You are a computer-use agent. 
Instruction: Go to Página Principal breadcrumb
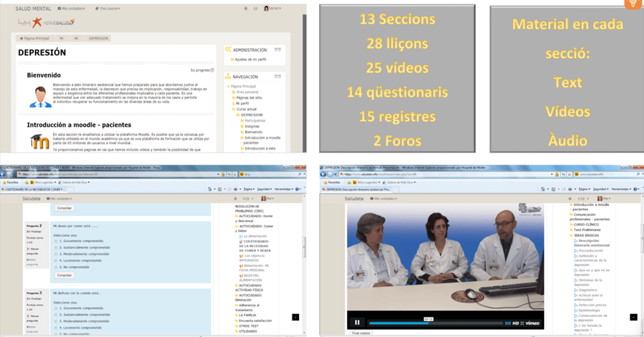coord(35,38)
